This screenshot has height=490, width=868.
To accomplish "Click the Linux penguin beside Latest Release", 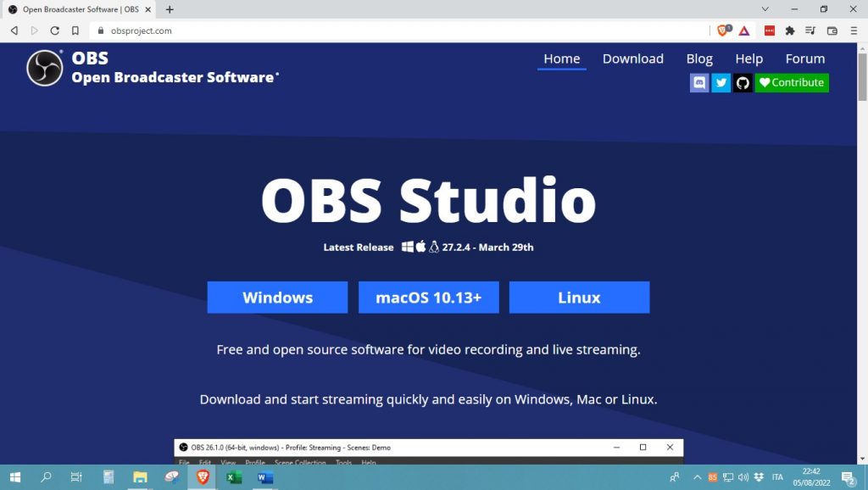I will point(434,247).
